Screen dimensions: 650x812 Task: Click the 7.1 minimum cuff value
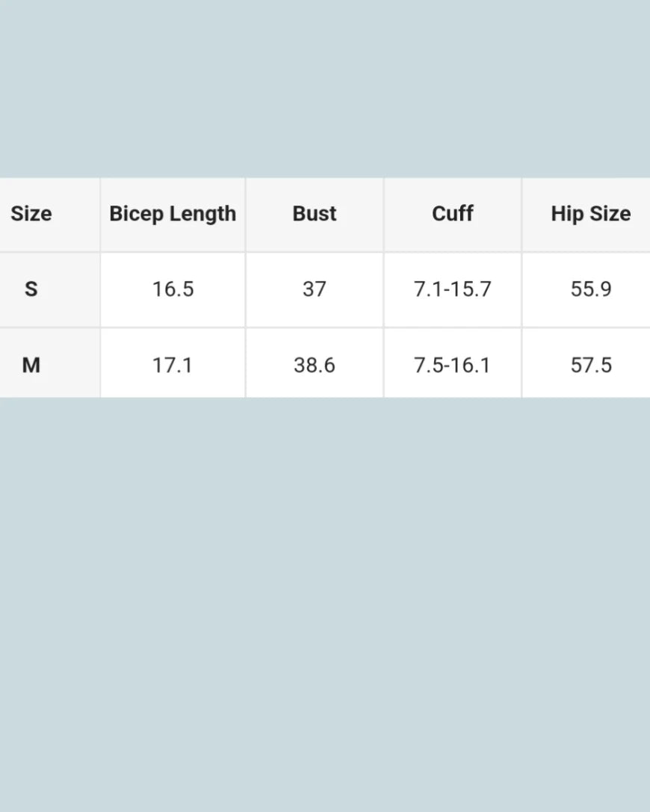(x=428, y=289)
